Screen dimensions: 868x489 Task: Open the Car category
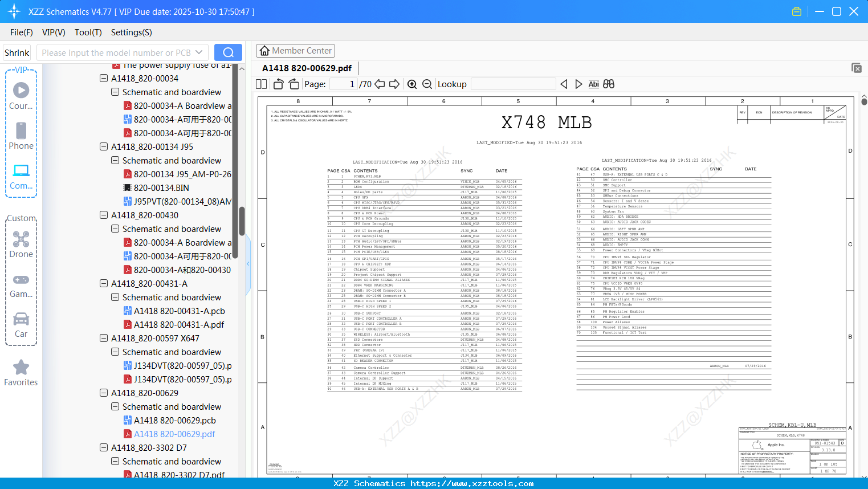point(21,325)
